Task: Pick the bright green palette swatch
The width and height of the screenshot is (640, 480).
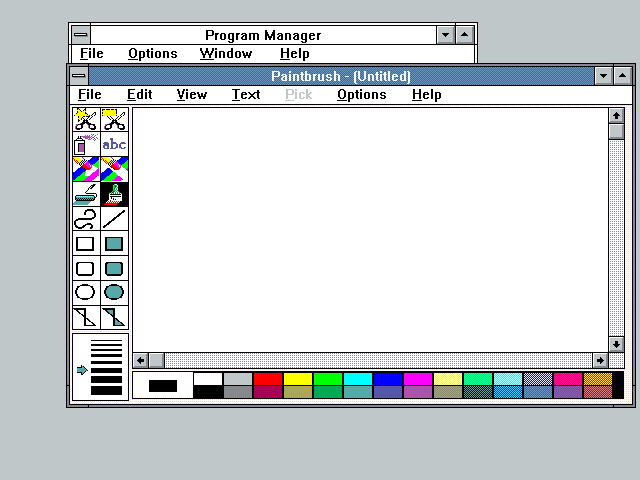Action: (x=328, y=379)
